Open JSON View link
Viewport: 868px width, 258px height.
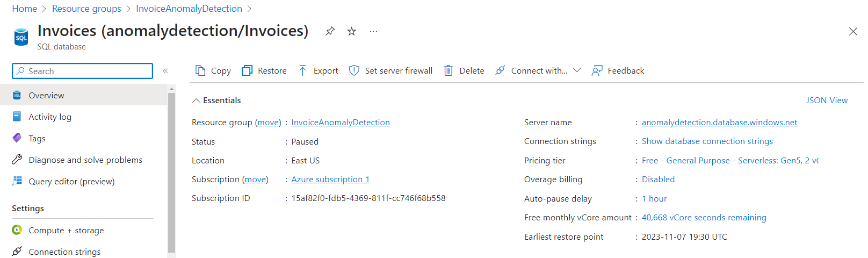pyautogui.click(x=827, y=101)
